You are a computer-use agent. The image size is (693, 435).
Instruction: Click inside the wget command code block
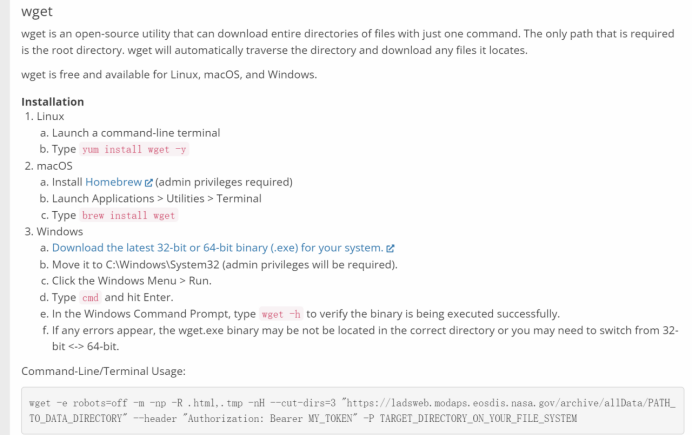pos(352,411)
